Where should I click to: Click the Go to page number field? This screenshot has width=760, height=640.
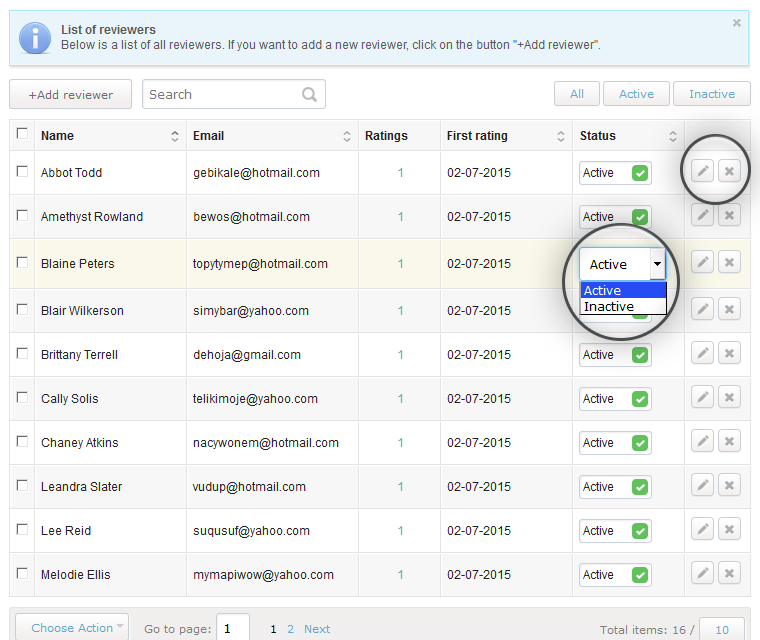pyautogui.click(x=233, y=628)
